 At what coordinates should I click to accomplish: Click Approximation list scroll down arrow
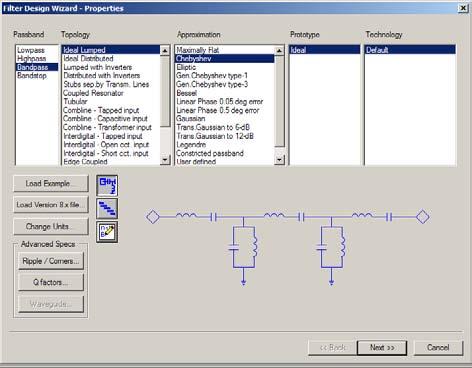click(279, 160)
